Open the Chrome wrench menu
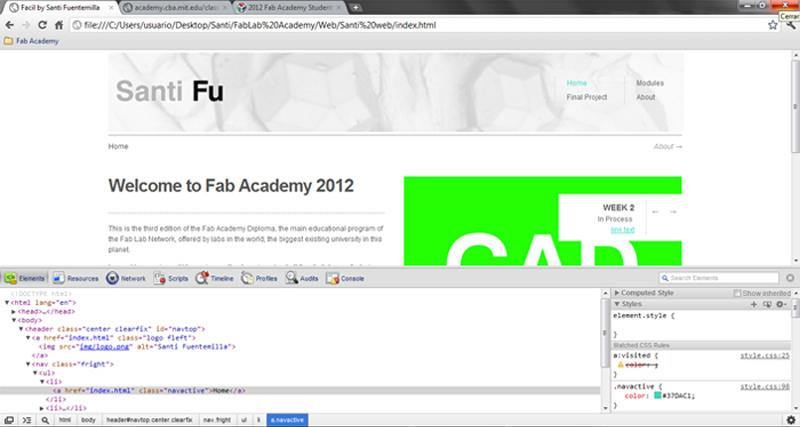This screenshot has height=427, width=800. tap(790, 25)
